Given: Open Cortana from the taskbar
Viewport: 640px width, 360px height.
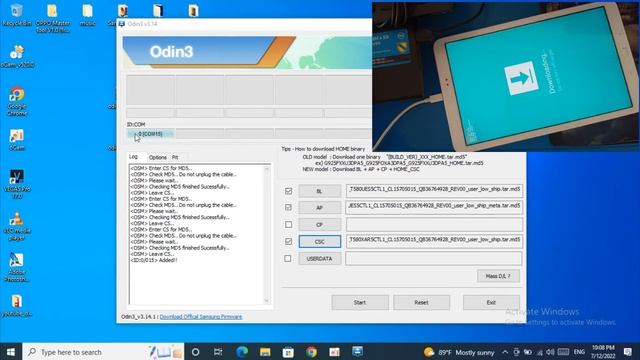Looking at the screenshot, I should 196,352.
